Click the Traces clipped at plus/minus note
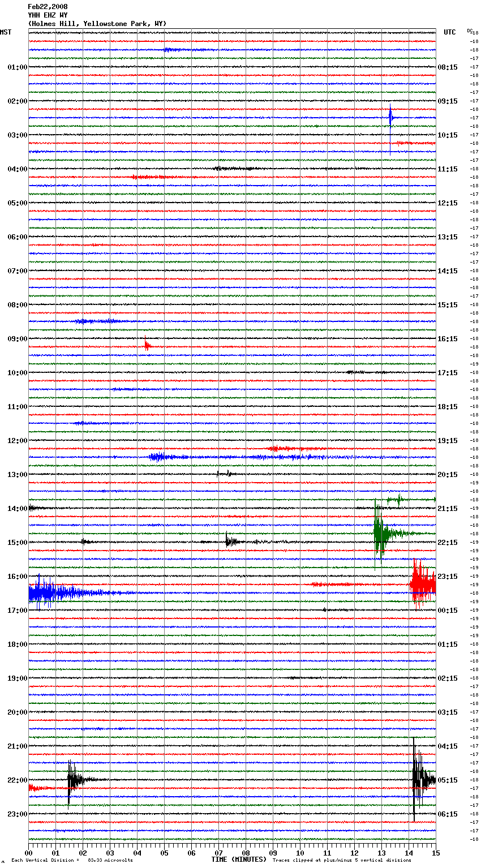Screen dimensions: 481x868 [342, 860]
